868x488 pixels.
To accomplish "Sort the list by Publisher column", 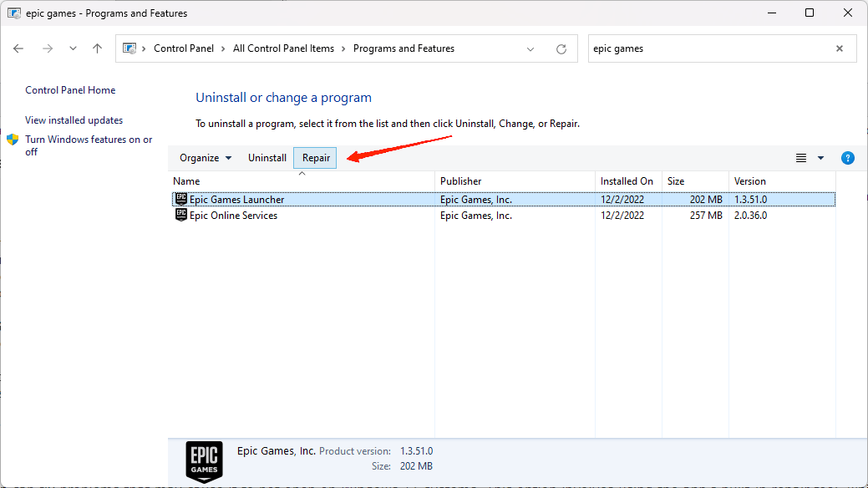I will click(x=461, y=181).
